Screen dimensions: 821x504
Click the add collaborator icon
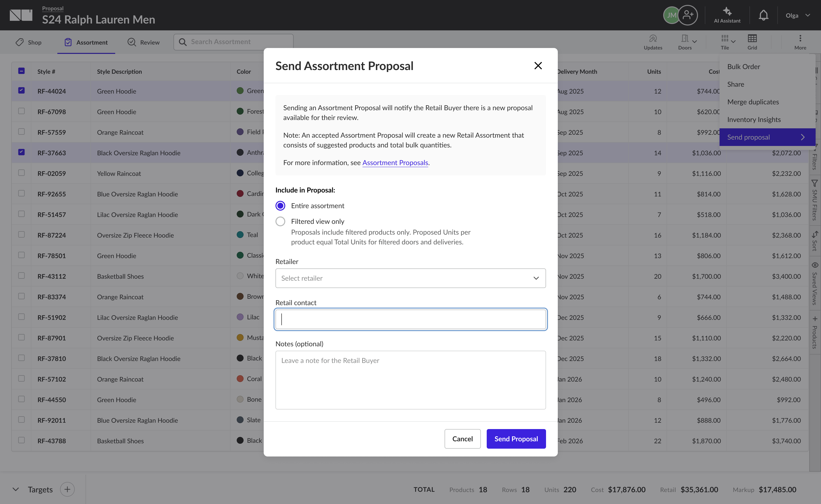688,15
